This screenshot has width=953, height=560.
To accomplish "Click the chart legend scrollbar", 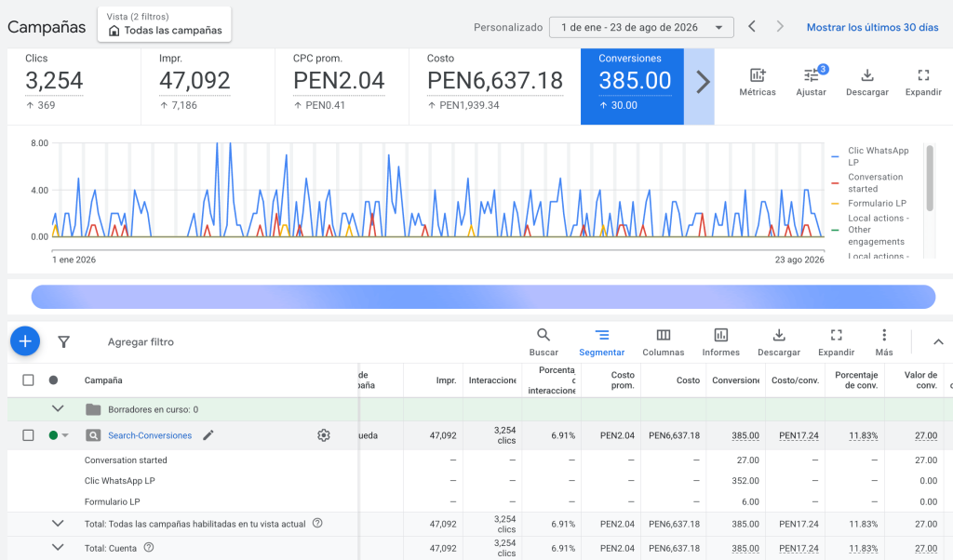I will [x=930, y=178].
